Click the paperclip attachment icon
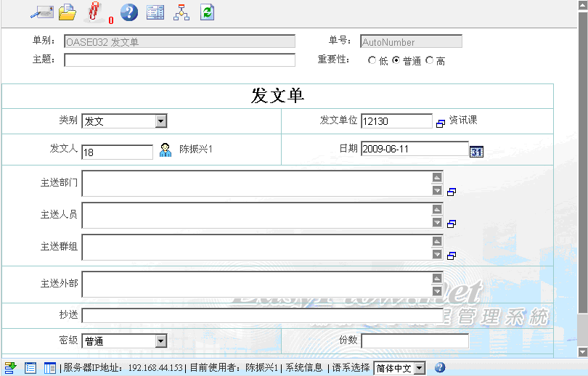Screen dimensions: 588x376 tap(94, 12)
